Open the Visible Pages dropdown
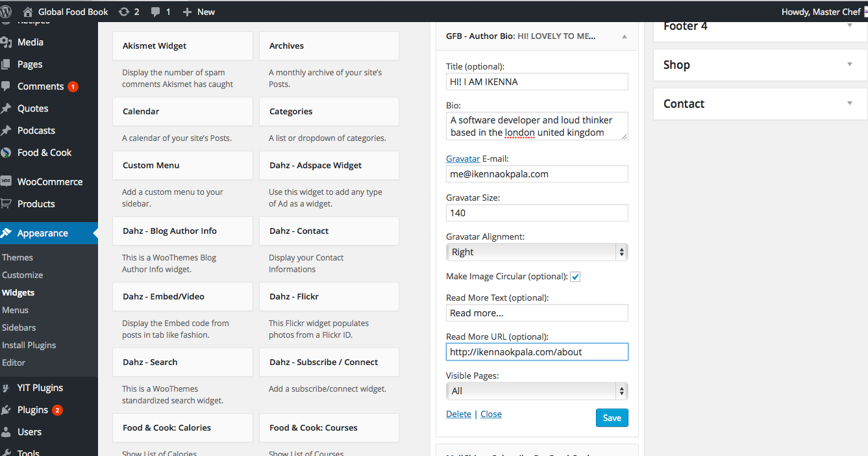Screen dimensions: 868x456 click(x=537, y=391)
